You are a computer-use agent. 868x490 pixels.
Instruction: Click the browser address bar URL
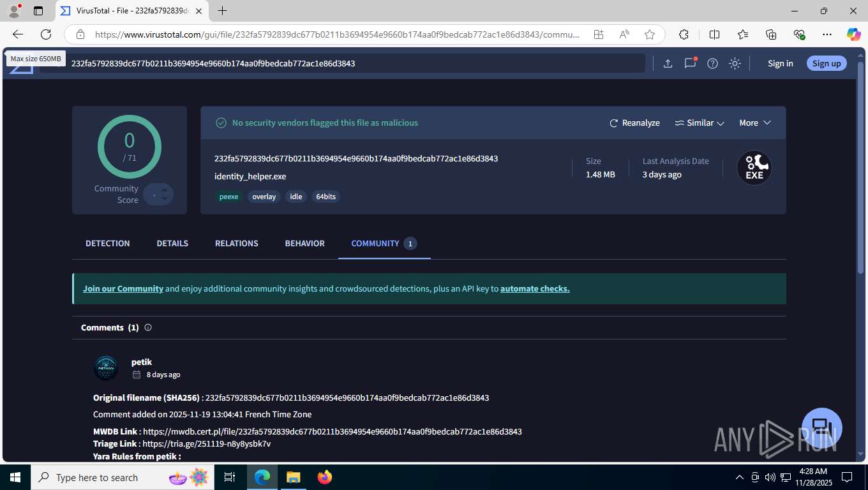click(337, 34)
